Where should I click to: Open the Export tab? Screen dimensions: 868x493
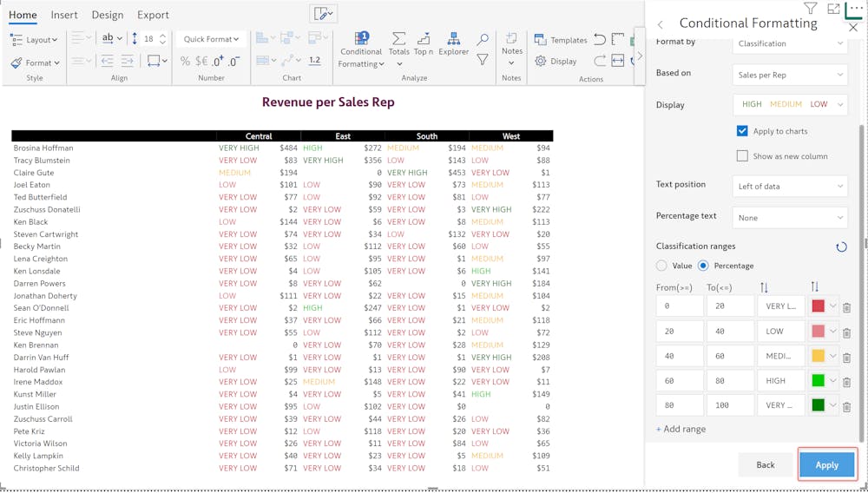153,15
